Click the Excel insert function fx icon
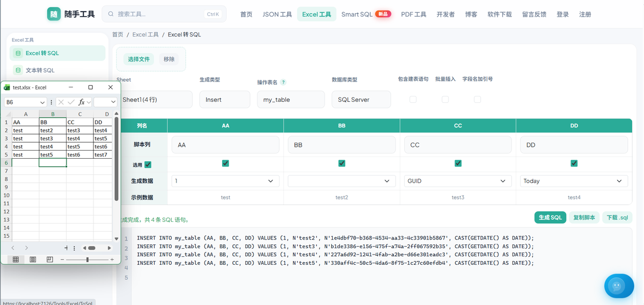The height and width of the screenshot is (305, 644). click(x=82, y=102)
